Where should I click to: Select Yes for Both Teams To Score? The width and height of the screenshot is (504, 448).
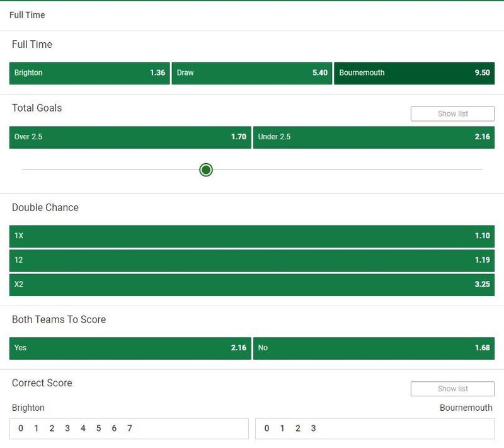point(130,348)
